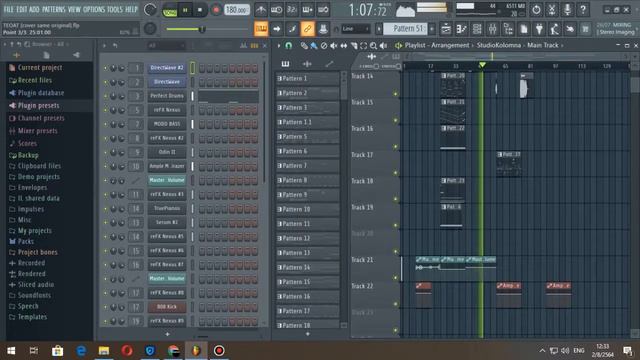Click the tempo 180.000 display
The height and width of the screenshot is (360, 640).
[237, 10]
